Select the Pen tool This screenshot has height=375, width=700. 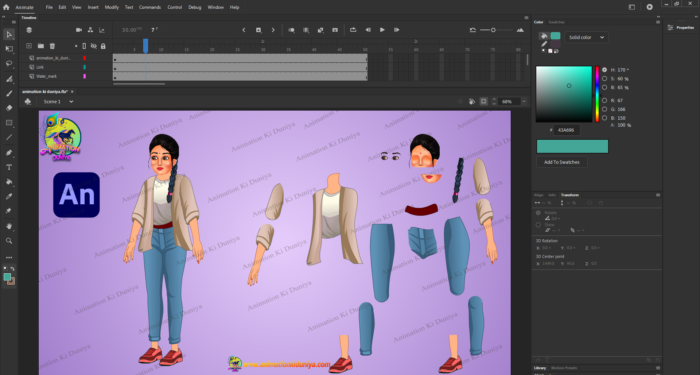pos(9,153)
